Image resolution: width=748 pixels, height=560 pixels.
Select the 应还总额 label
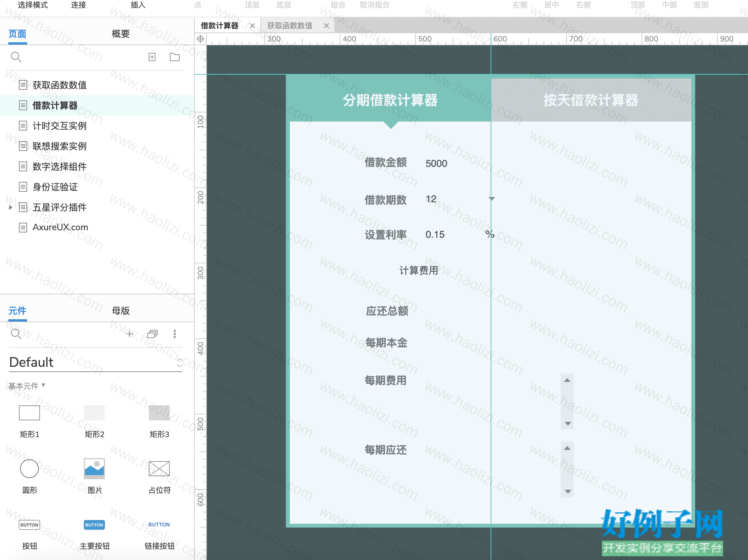click(x=387, y=311)
